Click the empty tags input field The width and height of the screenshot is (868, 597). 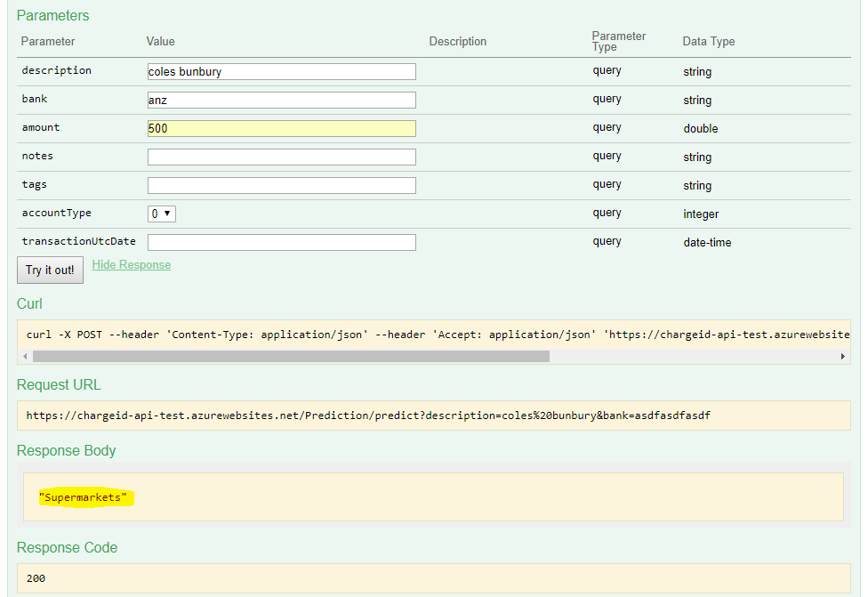pyautogui.click(x=281, y=186)
